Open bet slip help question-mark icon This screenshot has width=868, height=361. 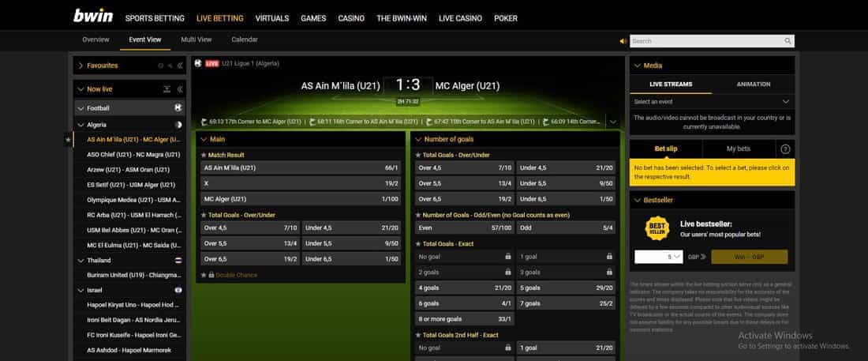pos(785,149)
